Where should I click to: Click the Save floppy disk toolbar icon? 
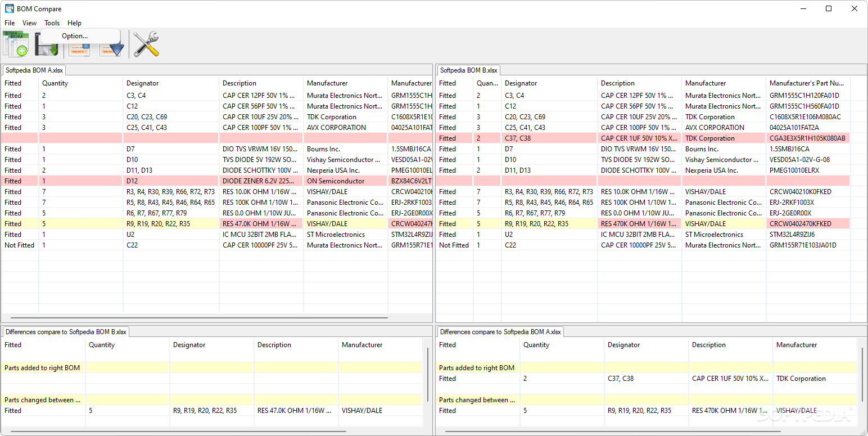pyautogui.click(x=46, y=45)
